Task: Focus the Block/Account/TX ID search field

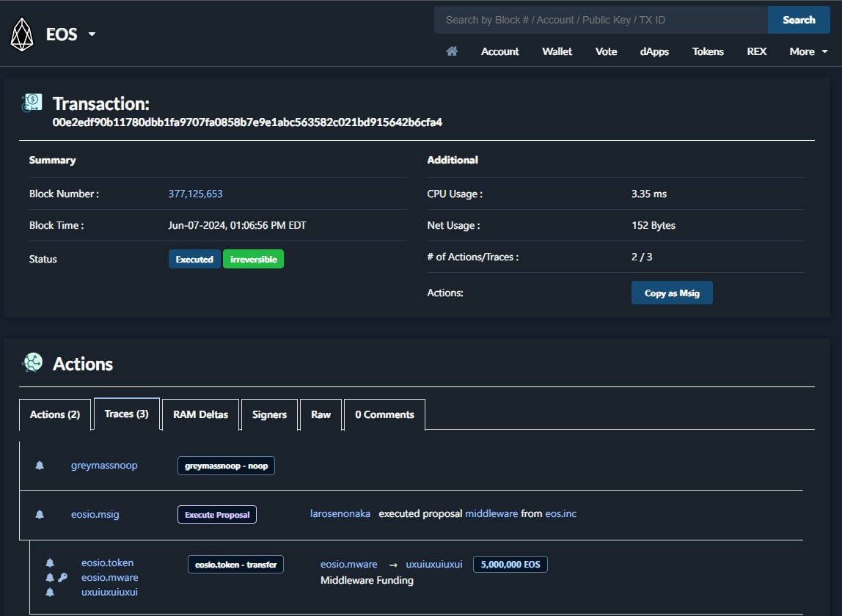Action: coord(601,20)
